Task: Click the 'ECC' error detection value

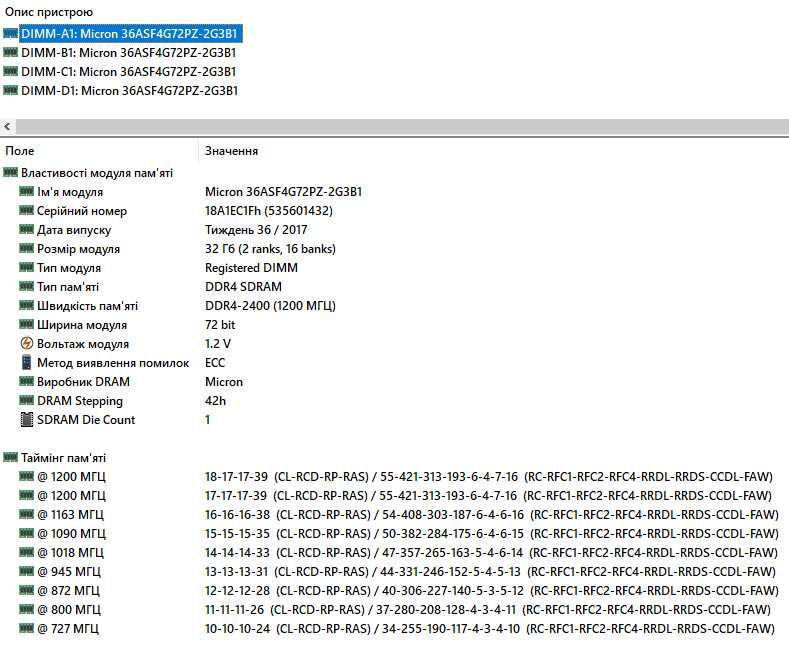Action: [x=215, y=363]
